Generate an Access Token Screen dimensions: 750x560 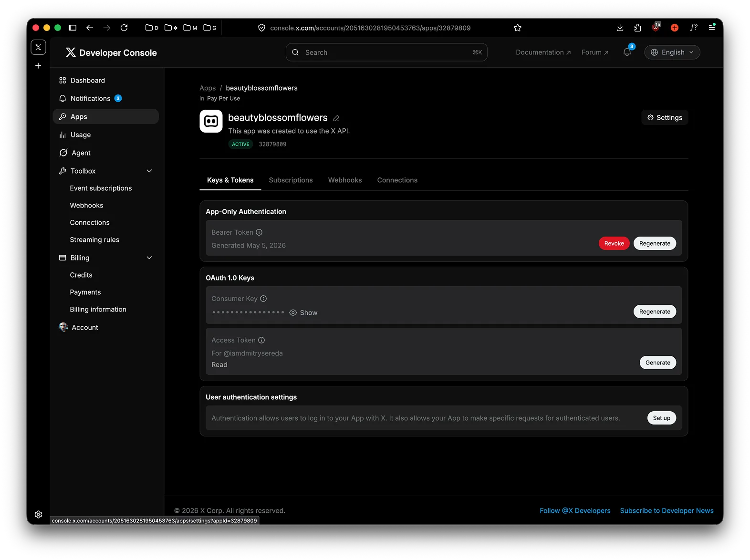pyautogui.click(x=657, y=363)
